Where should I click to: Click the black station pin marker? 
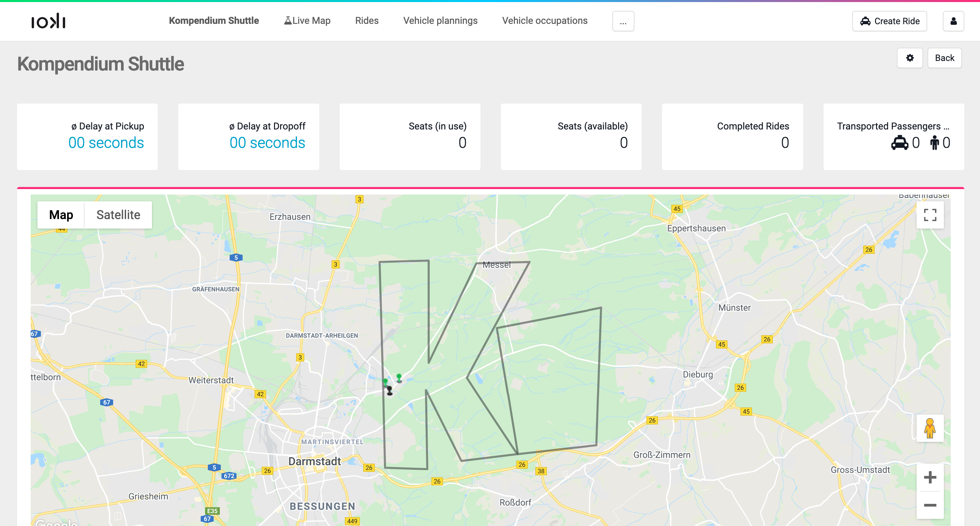[x=389, y=391]
